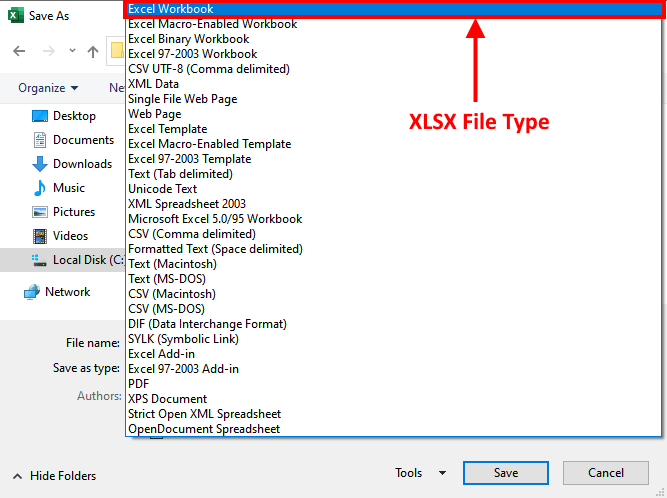Open Videos in navigation pane
Screen dimensions: 667x498
(x=71, y=236)
